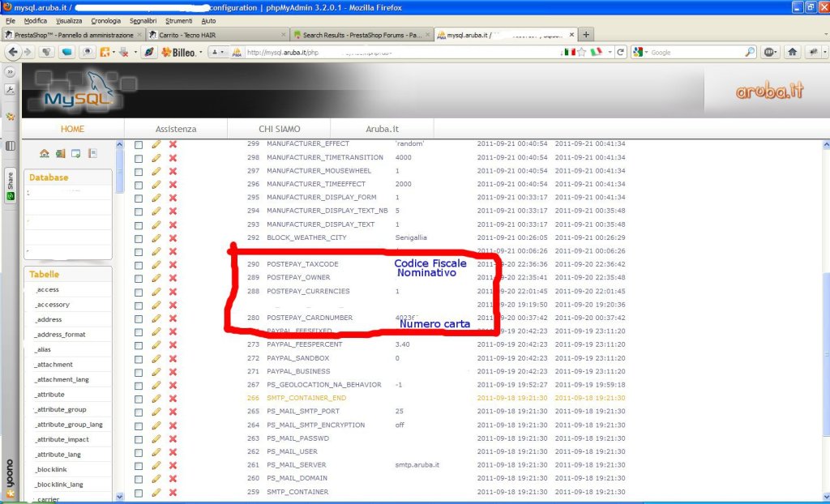The height and width of the screenshot is (504, 830).
Task: Open the _access table in the table list
Action: 47,289
